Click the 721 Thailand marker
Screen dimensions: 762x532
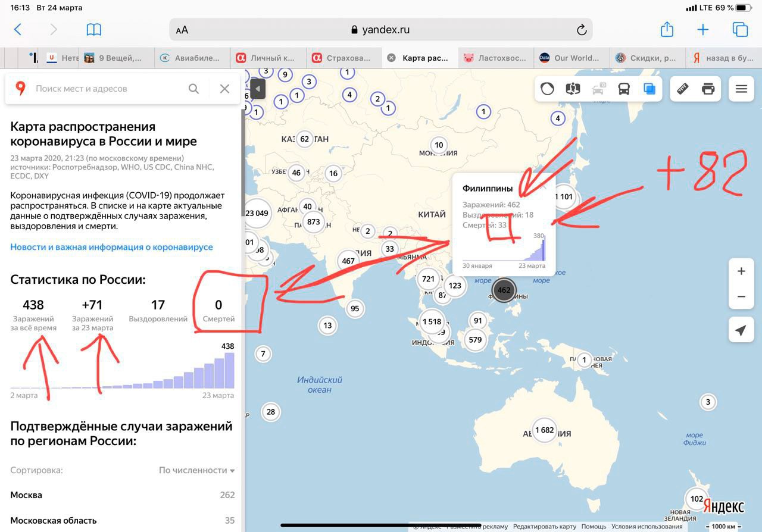[428, 278]
